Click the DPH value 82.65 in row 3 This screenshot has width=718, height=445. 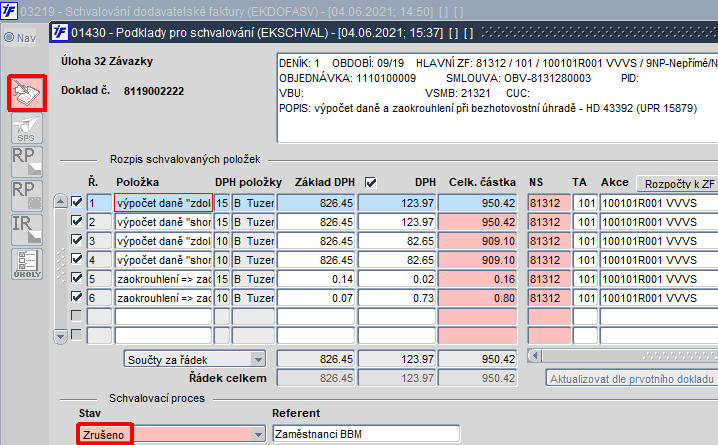(x=397, y=241)
